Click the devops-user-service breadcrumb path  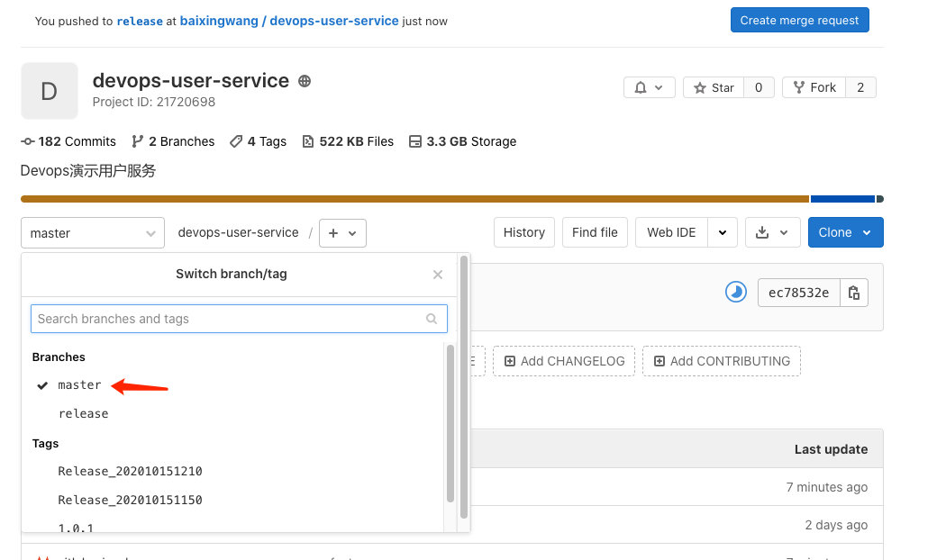point(239,232)
